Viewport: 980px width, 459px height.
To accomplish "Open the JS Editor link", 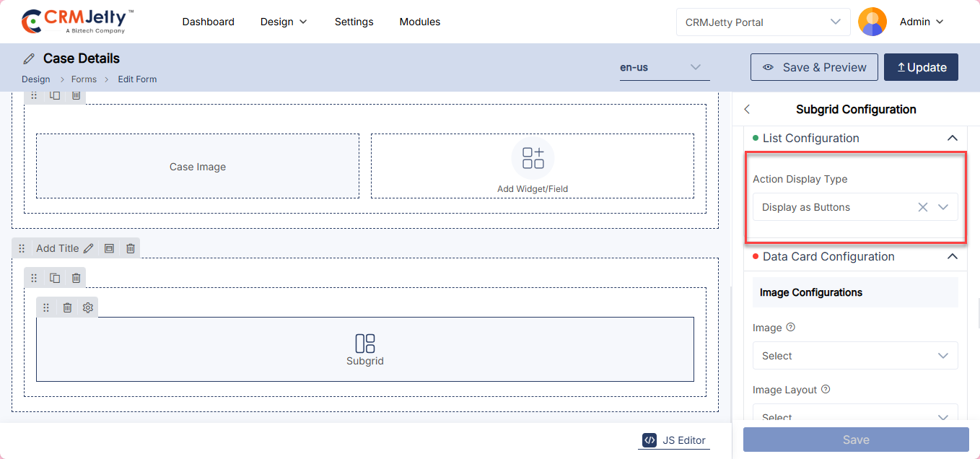I will [674, 440].
